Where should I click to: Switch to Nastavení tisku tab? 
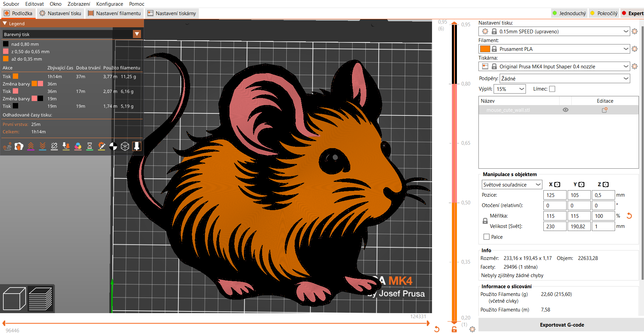(61, 13)
